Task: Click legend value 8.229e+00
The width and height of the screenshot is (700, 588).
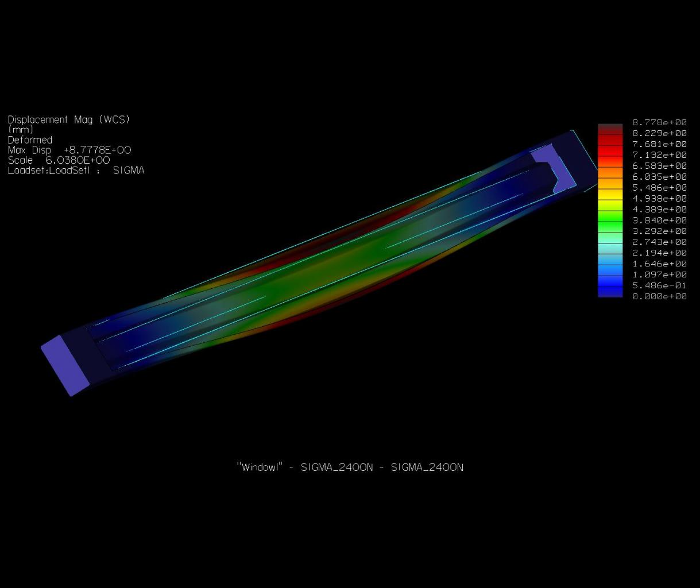Action: (x=659, y=133)
